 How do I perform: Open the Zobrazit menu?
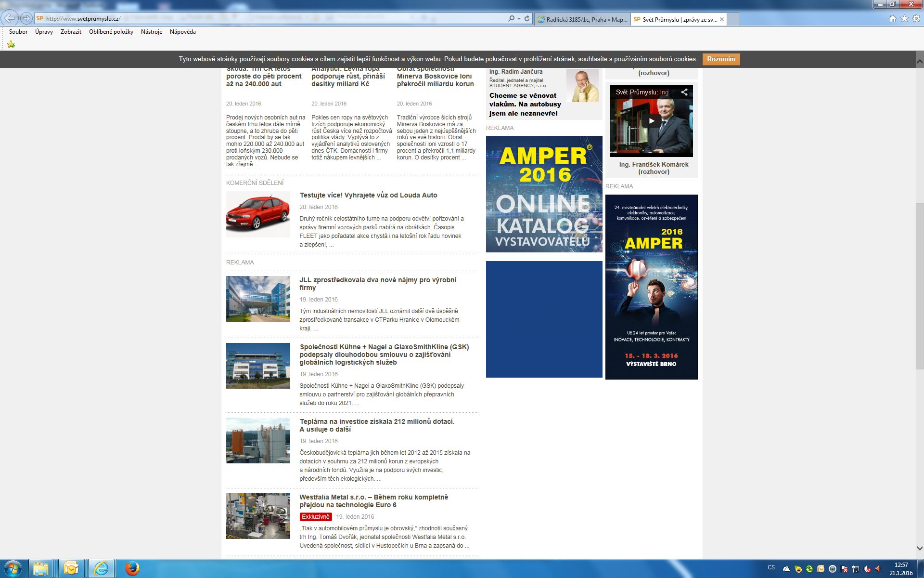[71, 32]
